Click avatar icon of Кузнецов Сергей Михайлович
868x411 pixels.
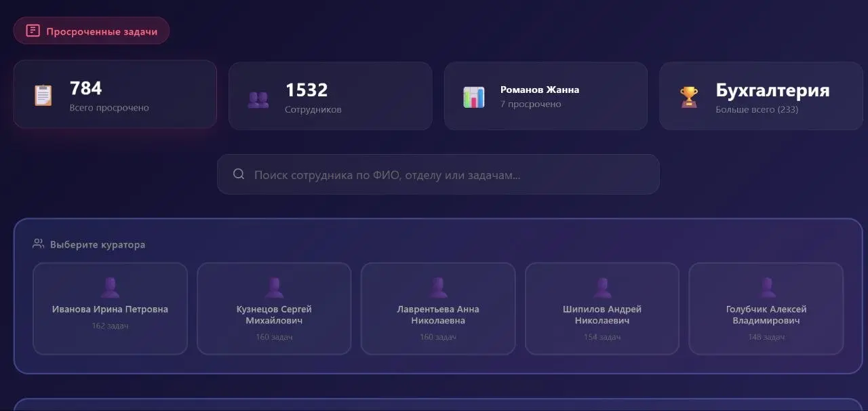(x=274, y=288)
